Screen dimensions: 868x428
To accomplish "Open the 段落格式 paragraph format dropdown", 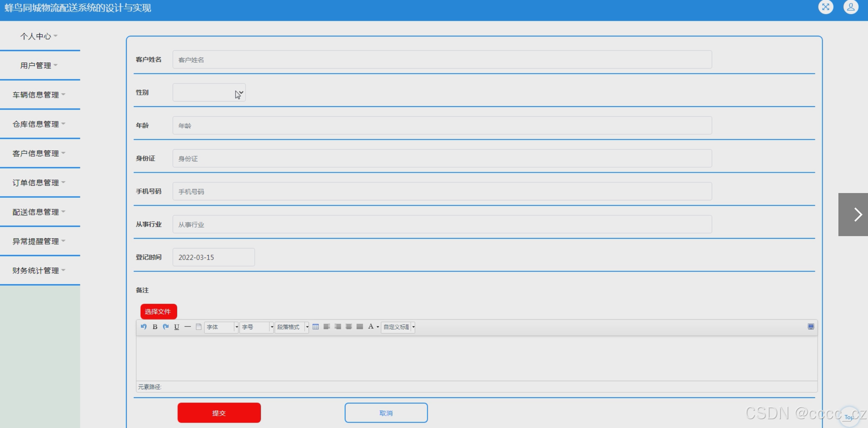I will (x=292, y=327).
